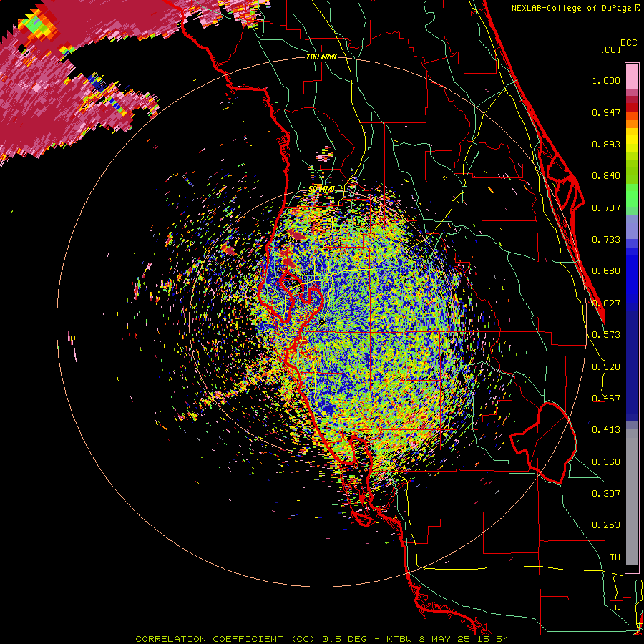Screen dimensions: 644x644
Task: Click the 50 NMI range ring label
Action: (x=322, y=189)
